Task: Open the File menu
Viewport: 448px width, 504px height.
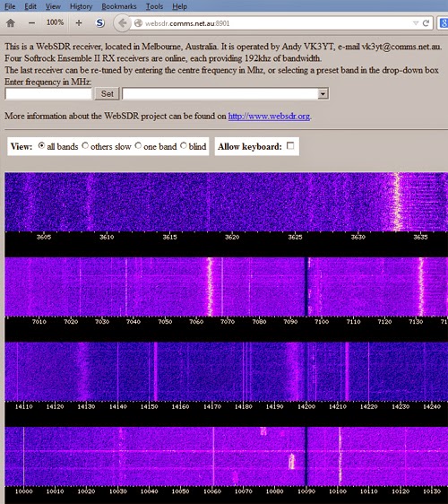Action: click(10, 6)
